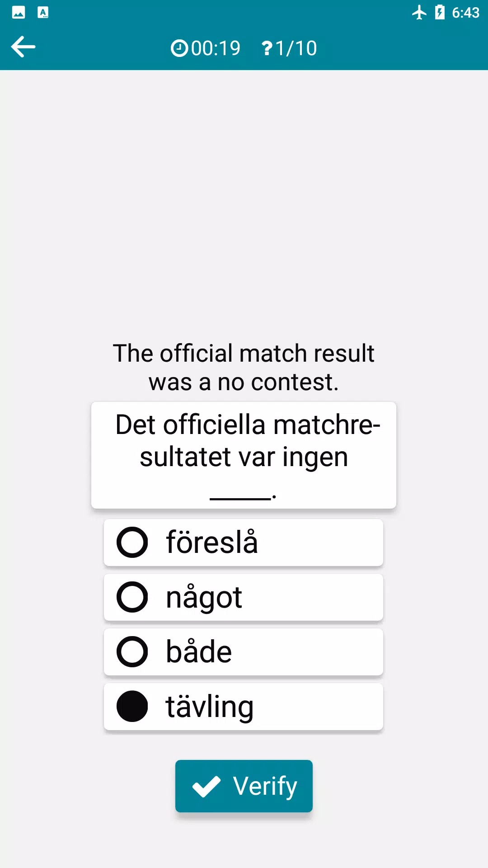The height and width of the screenshot is (868, 488).
Task: Tap the clock timer icon
Action: point(179,48)
